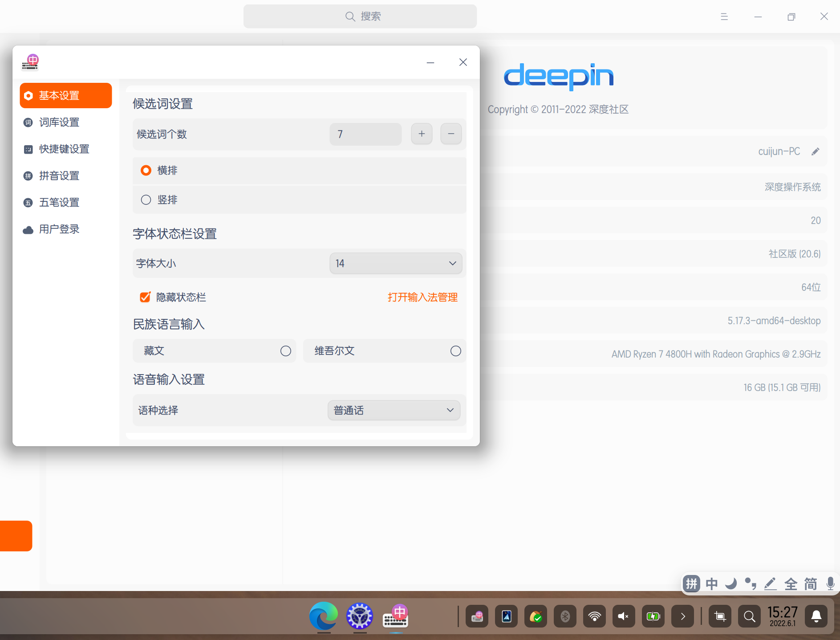Decrease 候选词个数 with the minus button

coord(451,134)
